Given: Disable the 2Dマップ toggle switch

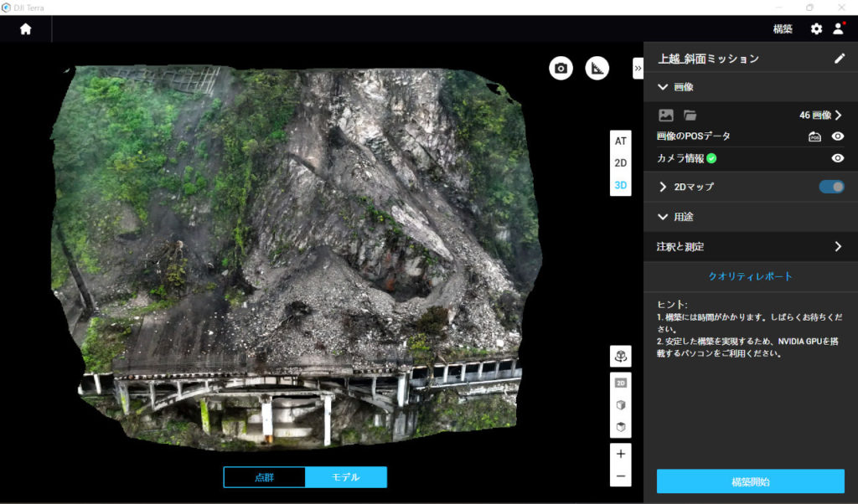Looking at the screenshot, I should [830, 187].
